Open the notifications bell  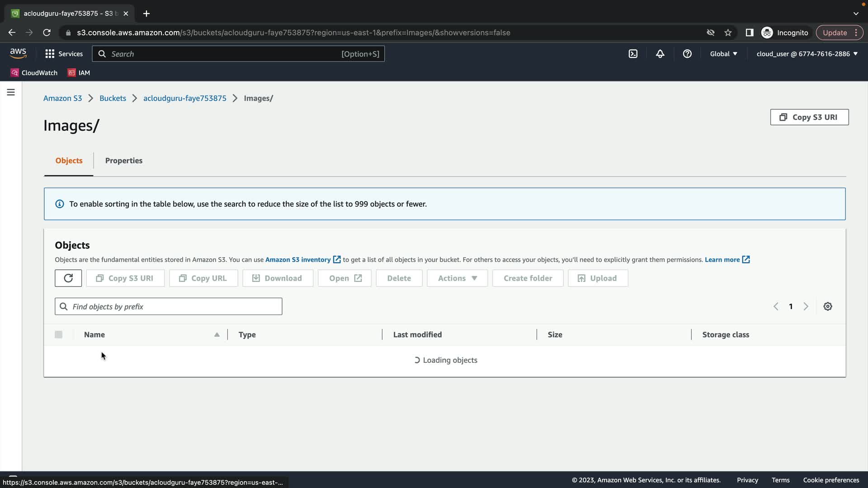[660, 54]
